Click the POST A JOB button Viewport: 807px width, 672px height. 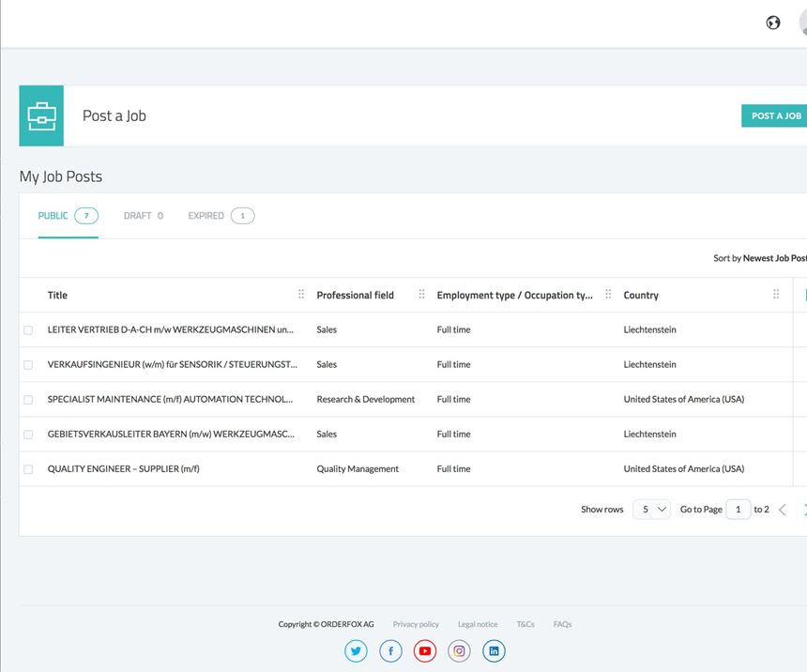(775, 115)
